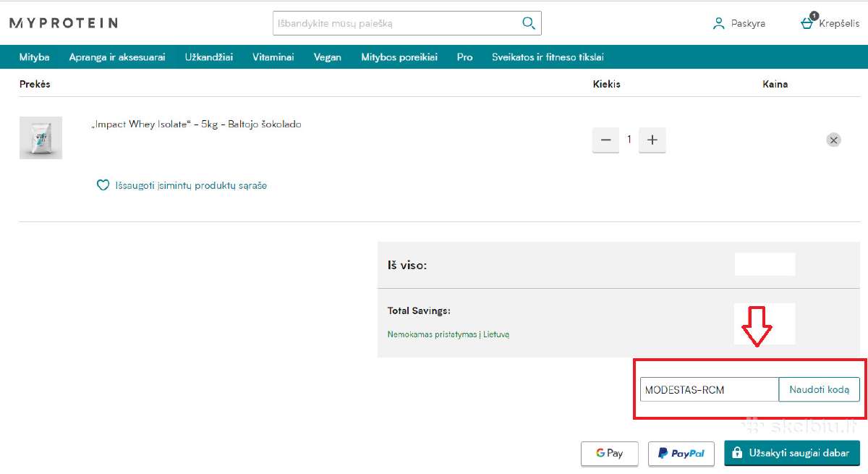Click Išsaugoti įsimintų produktų sąraše link

point(191,185)
